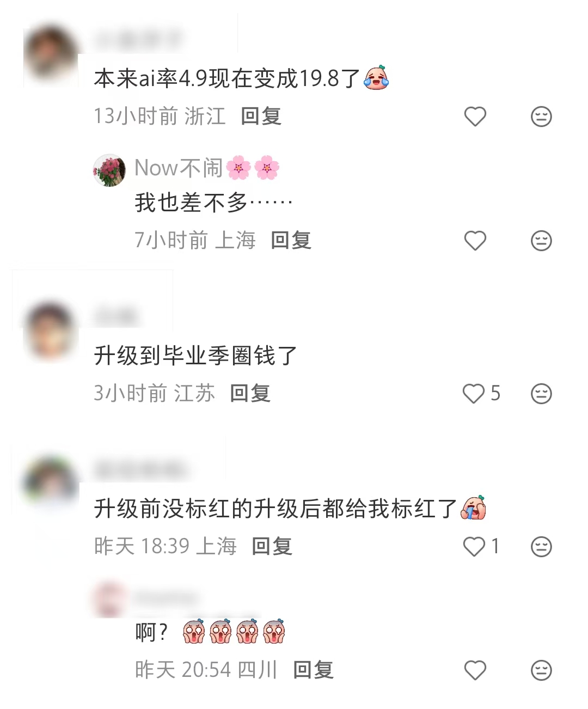Reply to the 昨天 20:54 四川 comment
This screenshot has width=588, height=709.
[313, 670]
